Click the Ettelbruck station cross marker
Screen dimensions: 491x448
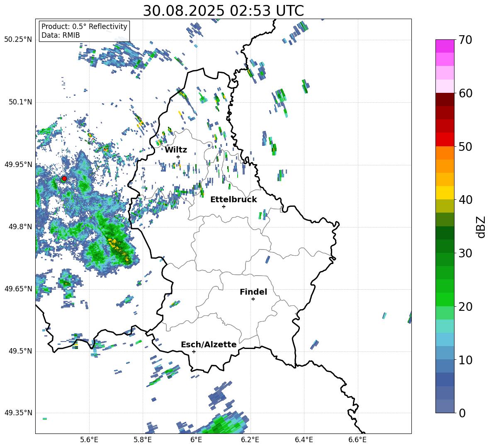224,206
